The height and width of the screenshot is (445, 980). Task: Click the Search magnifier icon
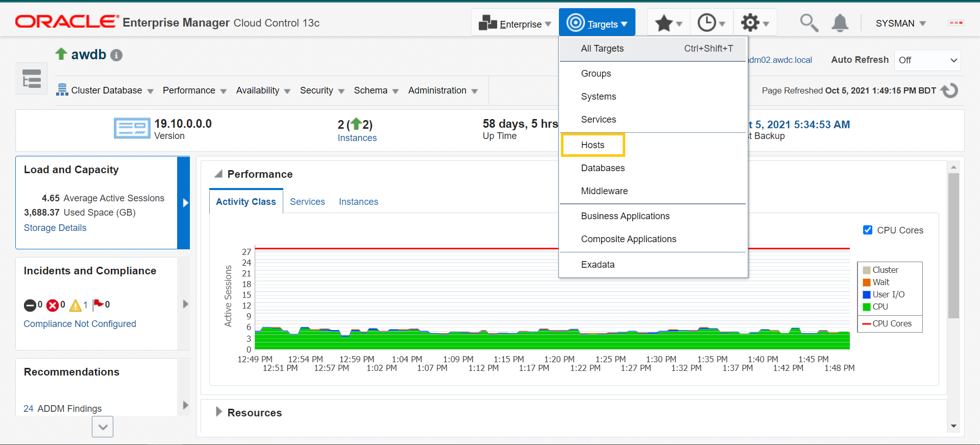tap(809, 23)
